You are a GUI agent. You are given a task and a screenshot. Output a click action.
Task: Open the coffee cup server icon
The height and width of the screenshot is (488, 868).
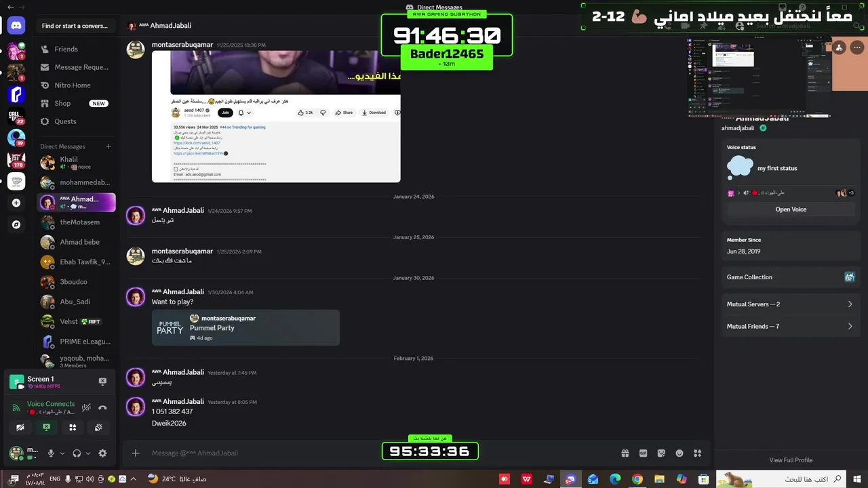(x=16, y=181)
